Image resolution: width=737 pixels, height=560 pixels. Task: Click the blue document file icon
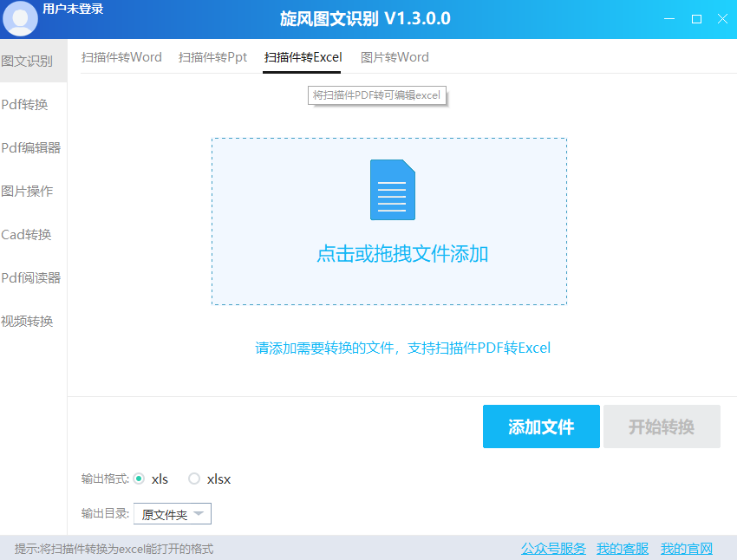(x=393, y=190)
